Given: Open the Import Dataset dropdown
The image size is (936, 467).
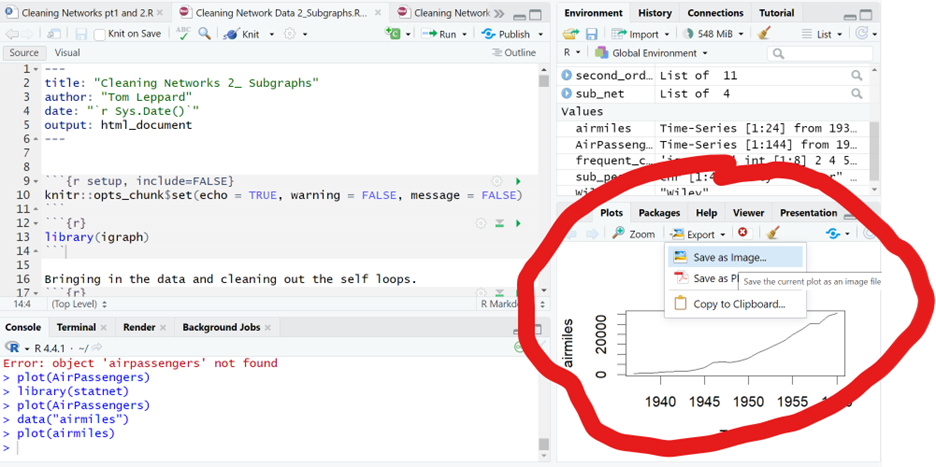Looking at the screenshot, I should tap(641, 34).
